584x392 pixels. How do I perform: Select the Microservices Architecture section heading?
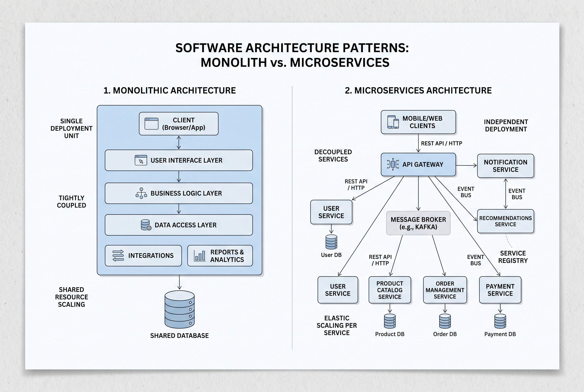point(418,91)
